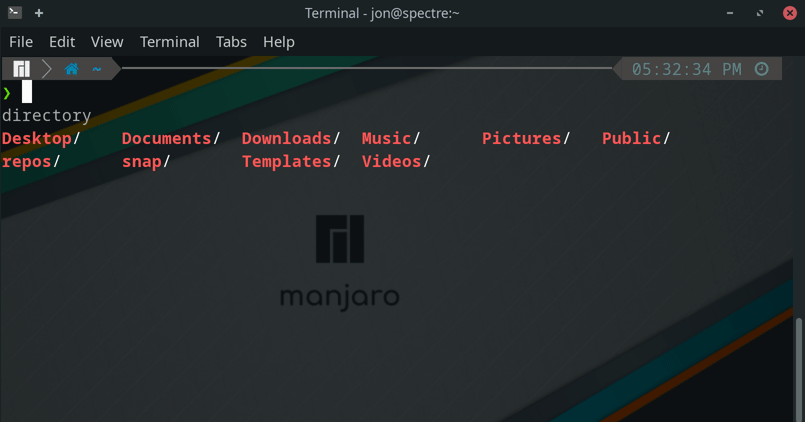
Task: Click the Videos/ directory entry
Action: pyautogui.click(x=396, y=162)
